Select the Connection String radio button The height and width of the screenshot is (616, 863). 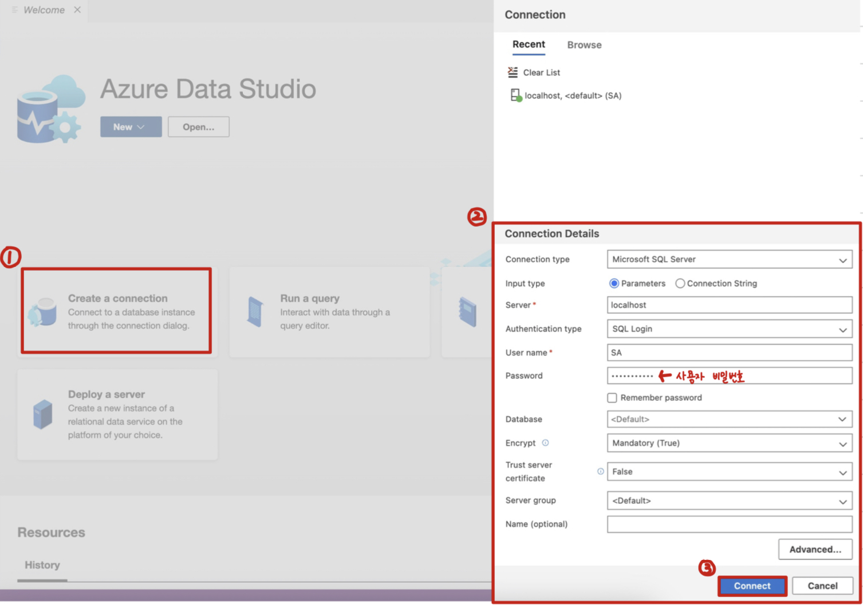click(x=680, y=283)
